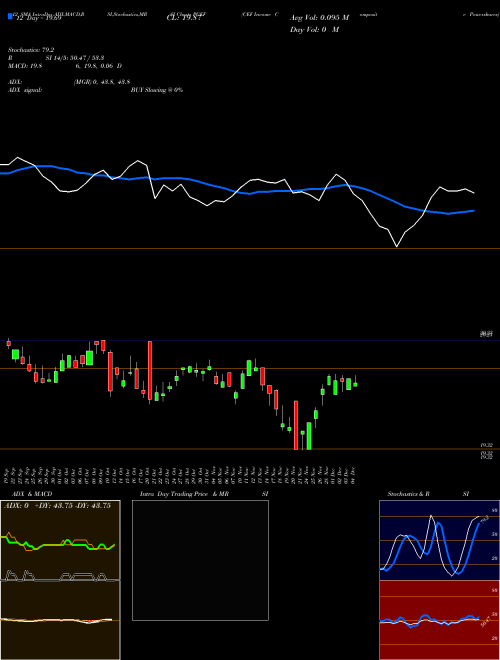Click the 'ADX & MACD' panel title
Image resolution: width=500 pixels, height=660 pixels.
coord(32,494)
